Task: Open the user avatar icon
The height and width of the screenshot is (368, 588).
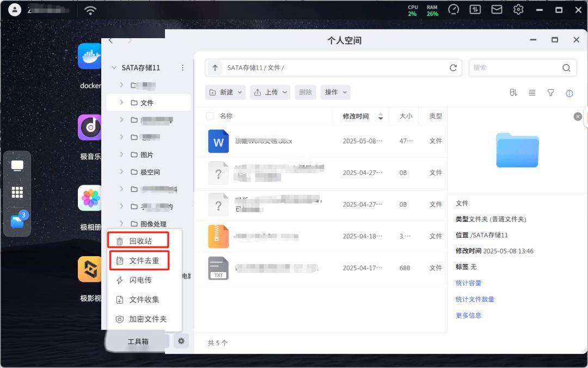Action: 15,10
